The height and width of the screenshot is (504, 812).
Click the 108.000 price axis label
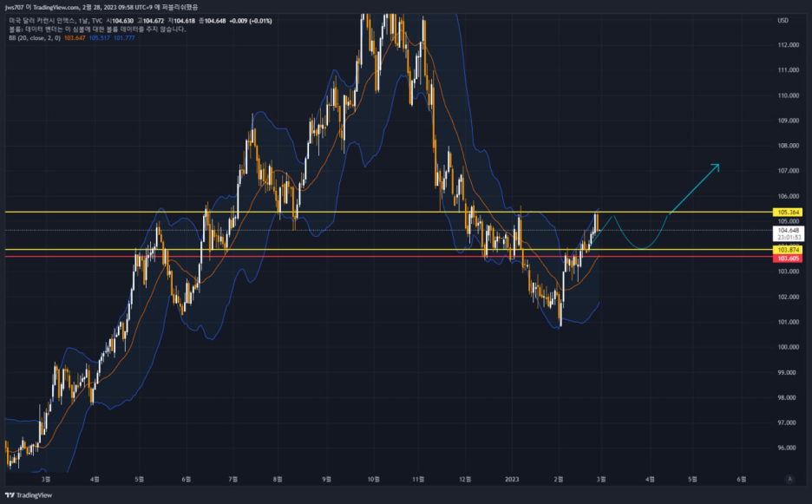tap(789, 146)
